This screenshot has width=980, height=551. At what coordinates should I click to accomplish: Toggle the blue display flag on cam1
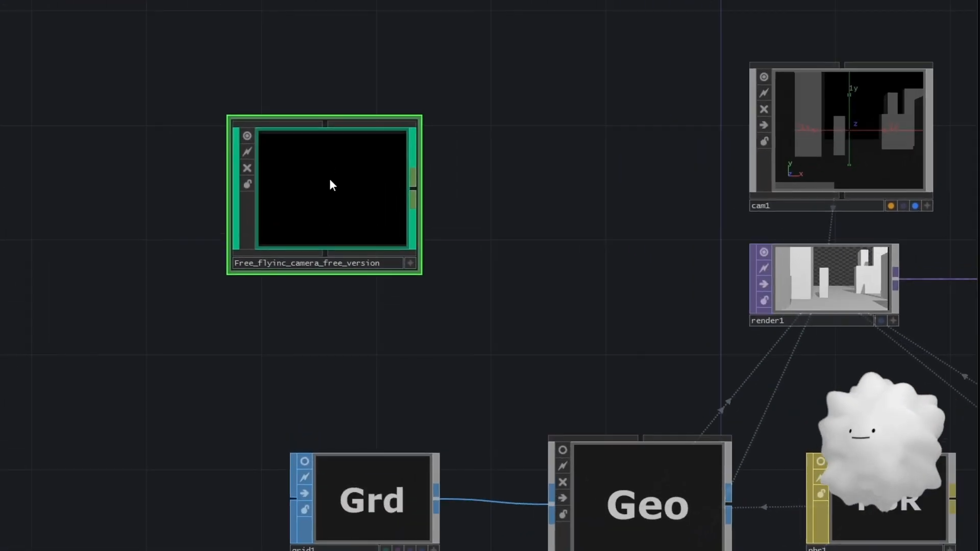coord(915,206)
